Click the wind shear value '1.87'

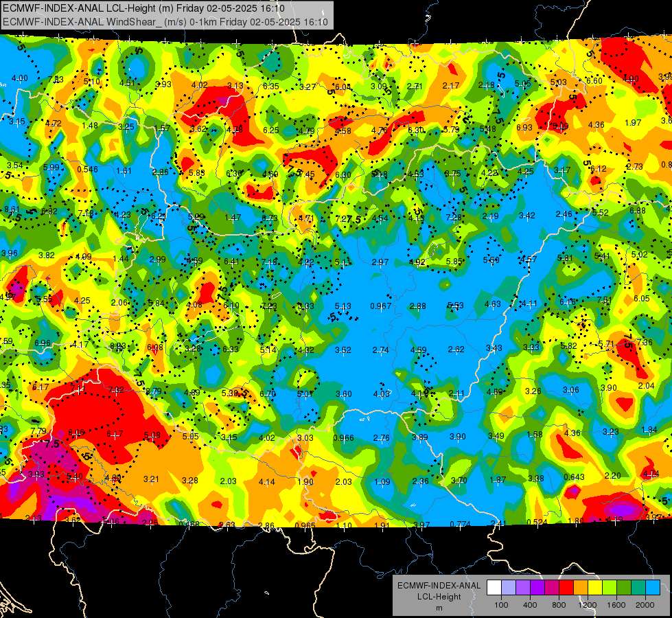pos(498,480)
